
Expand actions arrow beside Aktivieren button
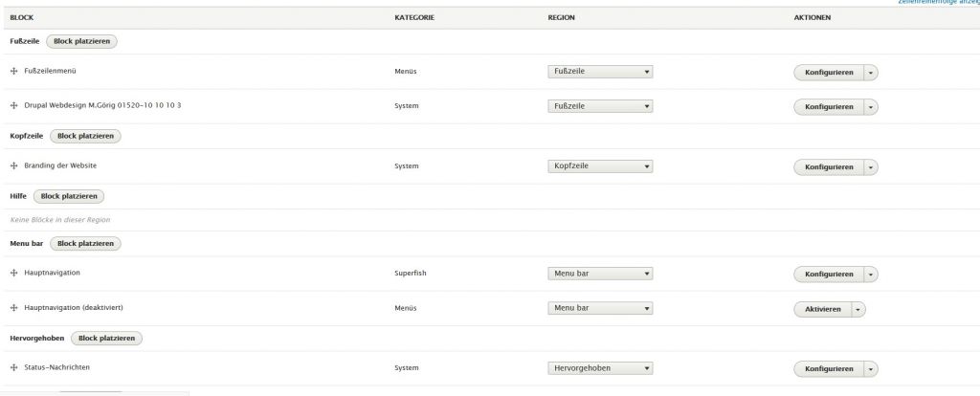coord(857,309)
